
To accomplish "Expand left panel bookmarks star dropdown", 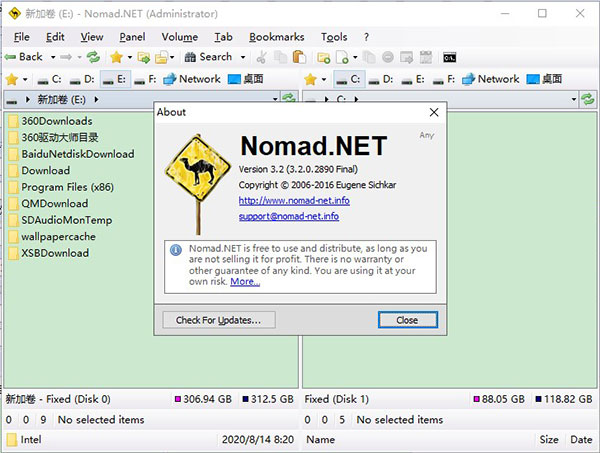I will point(25,80).
